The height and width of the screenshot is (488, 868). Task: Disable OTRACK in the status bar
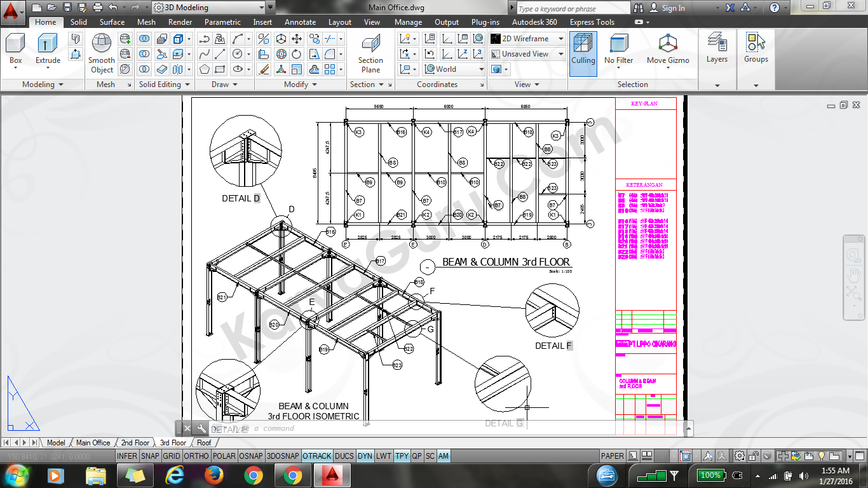click(x=316, y=456)
